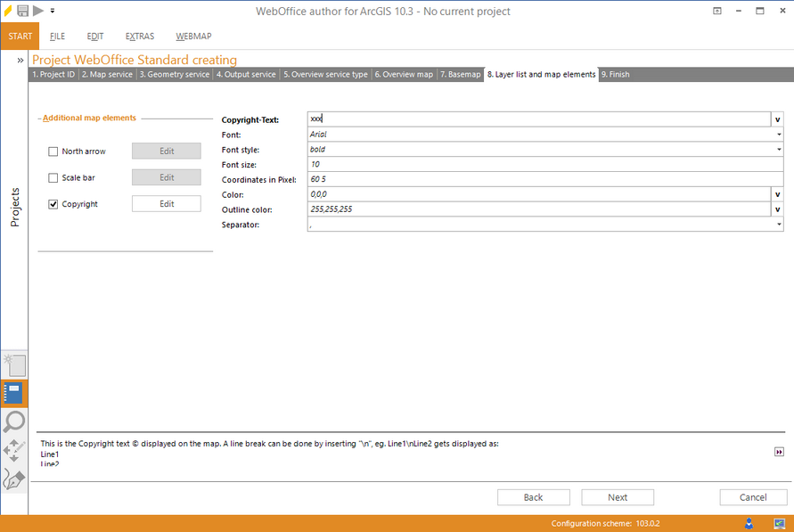
Task: Open the magnifier search tool in sidebar
Action: point(14,421)
